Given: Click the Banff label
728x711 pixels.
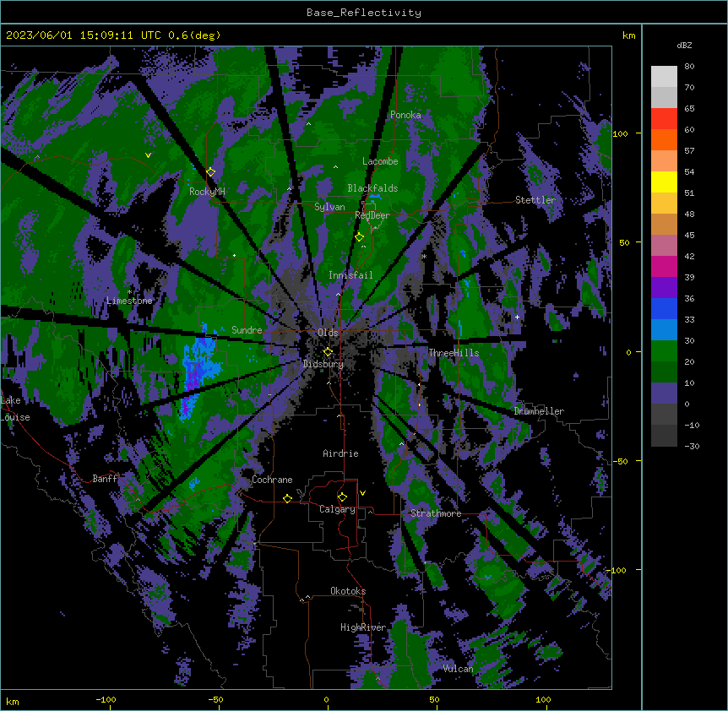Looking at the screenshot, I should click(x=105, y=479).
